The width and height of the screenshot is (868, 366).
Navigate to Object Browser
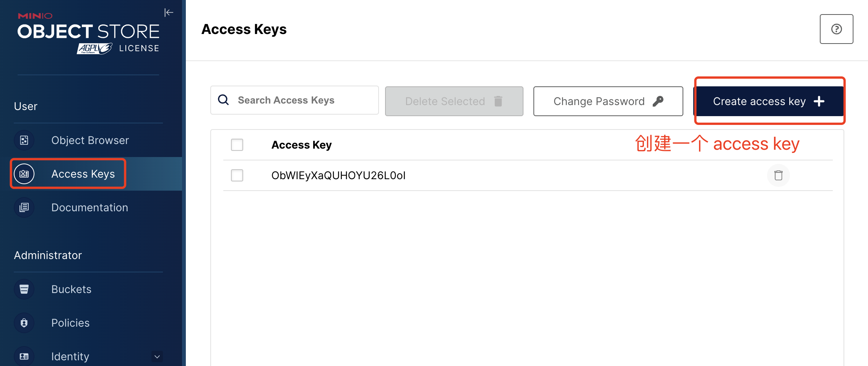click(90, 140)
